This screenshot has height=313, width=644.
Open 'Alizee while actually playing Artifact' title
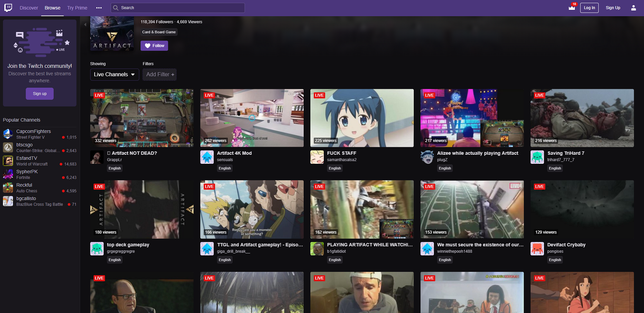(x=478, y=153)
